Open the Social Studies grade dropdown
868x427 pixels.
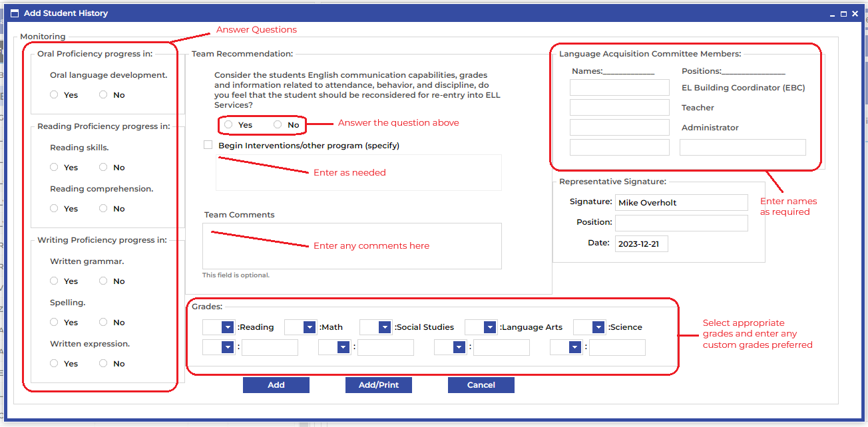(x=385, y=327)
